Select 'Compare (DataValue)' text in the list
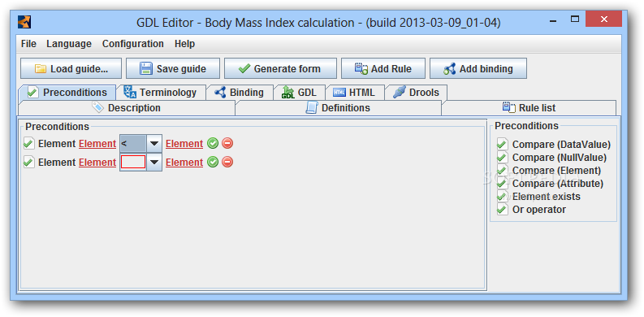This screenshot has height=317, width=644. [x=561, y=145]
